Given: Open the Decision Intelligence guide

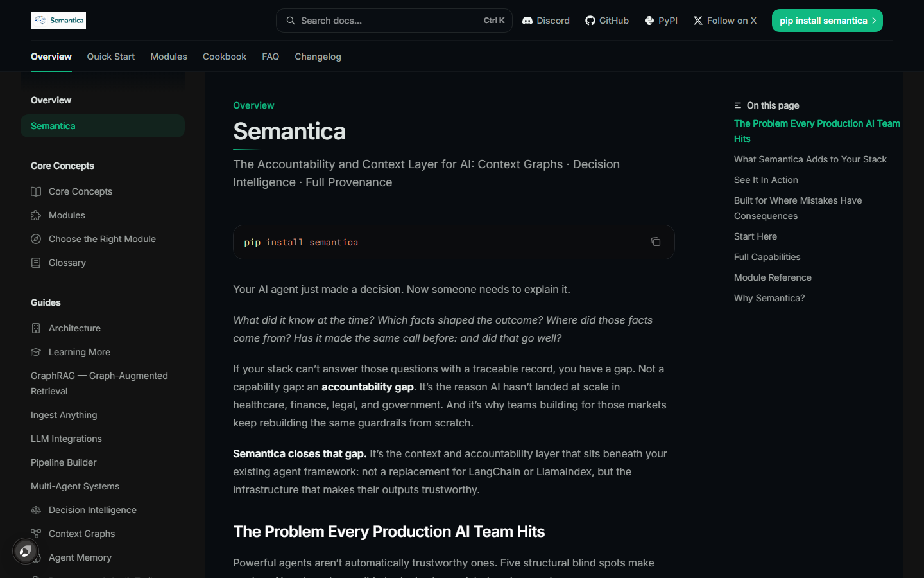Looking at the screenshot, I should click(x=103, y=510).
